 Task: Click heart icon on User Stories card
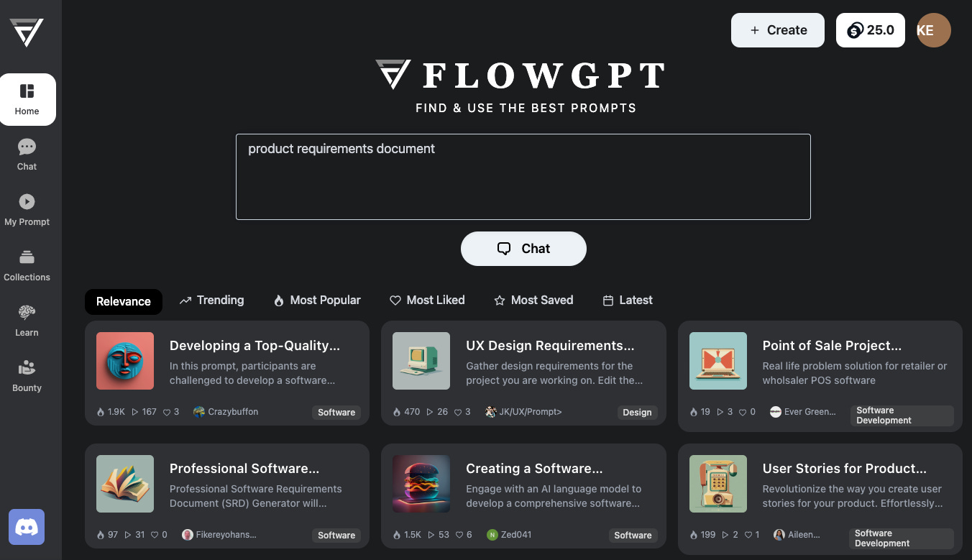pyautogui.click(x=748, y=536)
